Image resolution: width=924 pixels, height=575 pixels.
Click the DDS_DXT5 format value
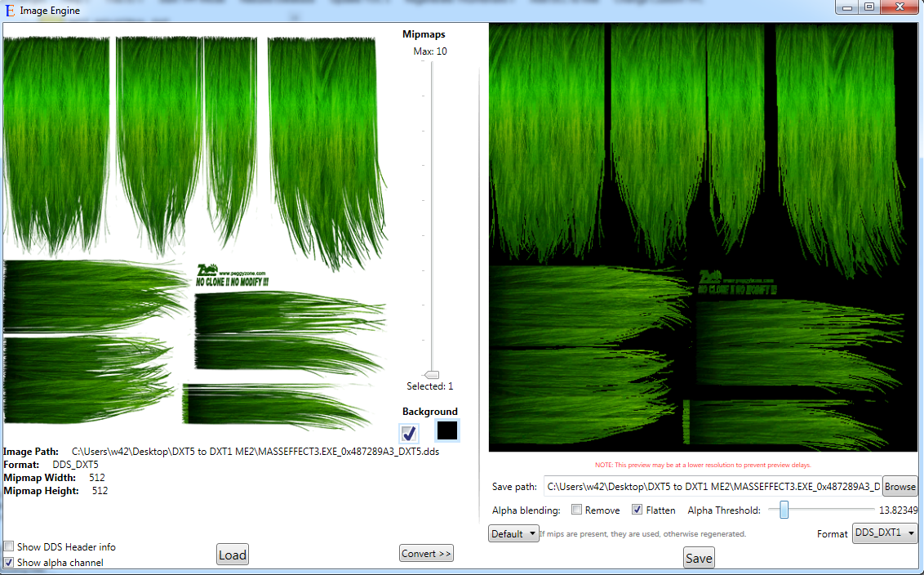[75, 465]
